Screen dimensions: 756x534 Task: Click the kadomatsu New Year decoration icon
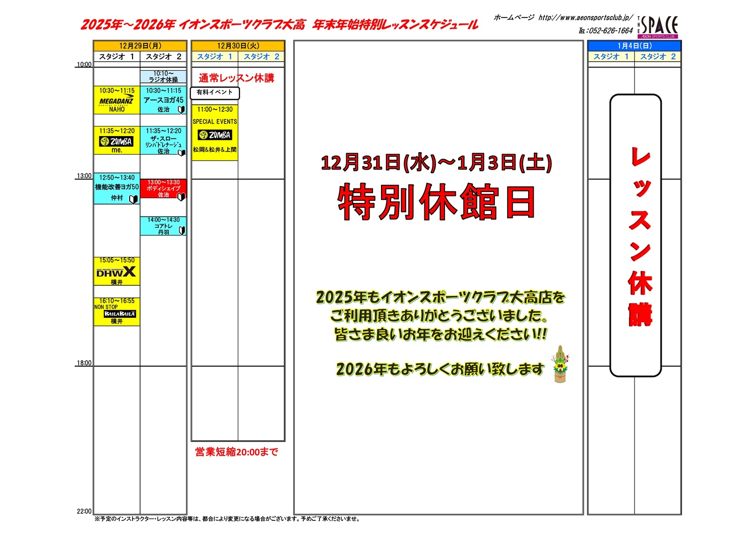pos(559,364)
